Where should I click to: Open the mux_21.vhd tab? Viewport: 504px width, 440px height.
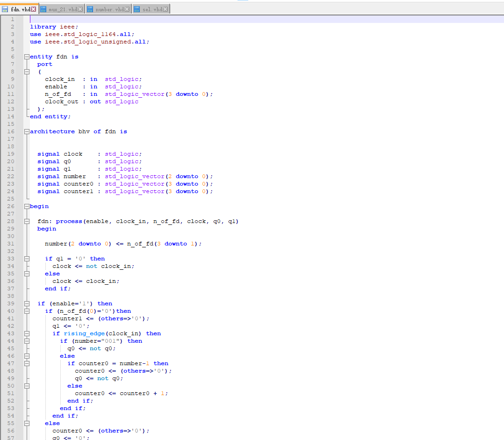[62, 9]
